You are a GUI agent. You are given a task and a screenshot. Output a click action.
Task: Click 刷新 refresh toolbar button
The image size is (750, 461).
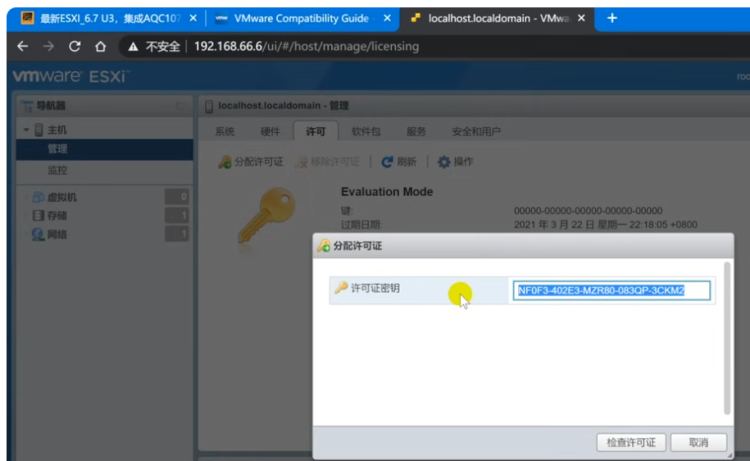399,162
